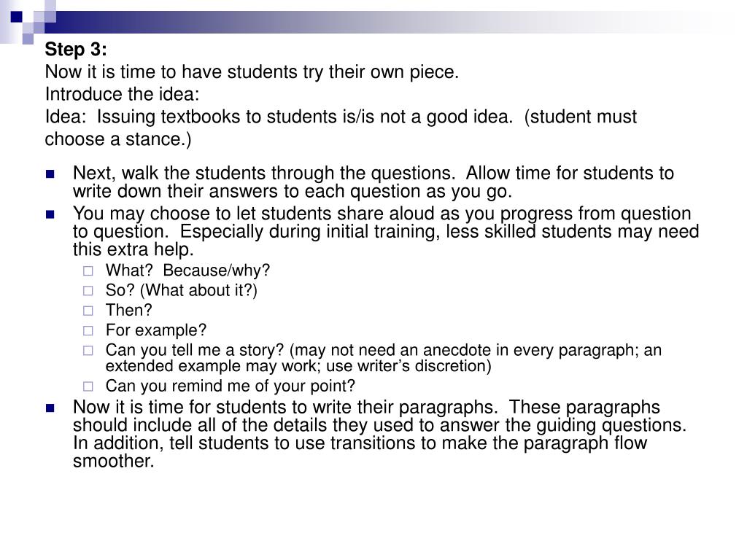Click the blue bullet before "Now it is time for students"
This screenshot has height=560, width=747.
tap(50, 408)
